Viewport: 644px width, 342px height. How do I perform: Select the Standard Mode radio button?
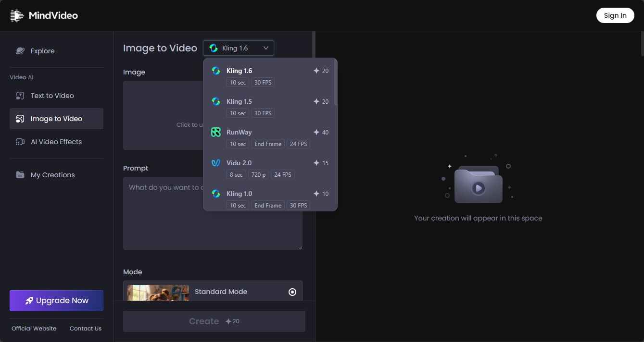[292, 292]
